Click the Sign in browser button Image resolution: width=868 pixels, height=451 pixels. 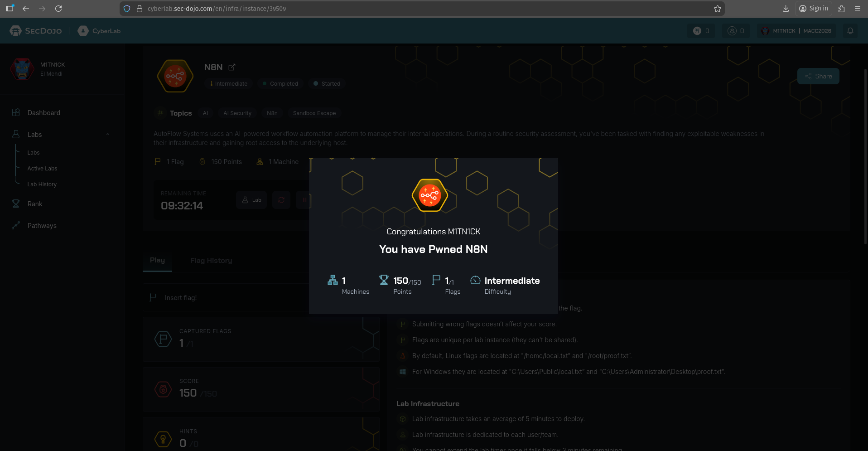click(814, 9)
